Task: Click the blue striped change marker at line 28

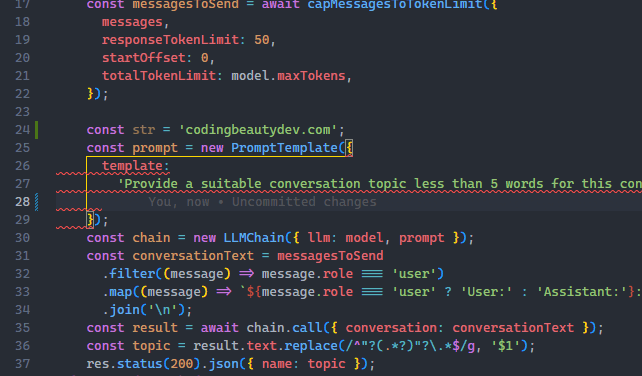Action: pyautogui.click(x=36, y=202)
